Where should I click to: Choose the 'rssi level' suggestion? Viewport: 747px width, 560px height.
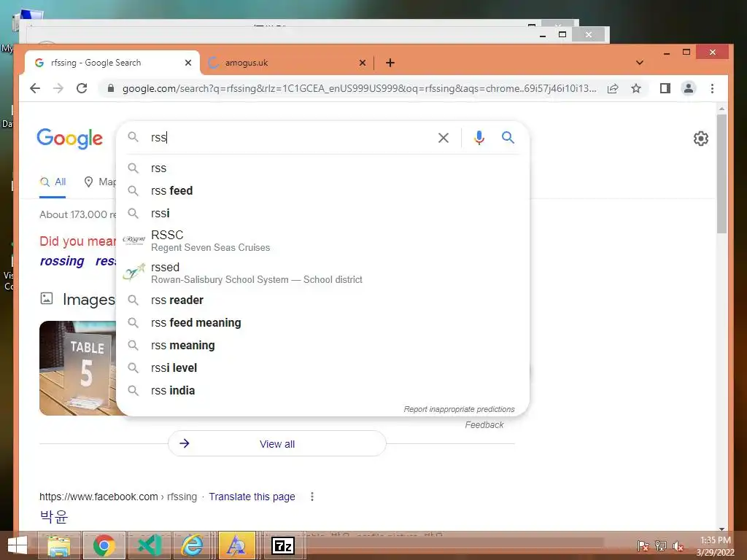click(323, 367)
